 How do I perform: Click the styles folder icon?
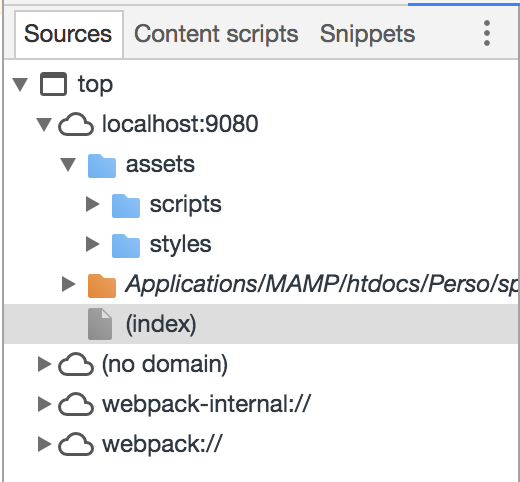tap(126, 246)
